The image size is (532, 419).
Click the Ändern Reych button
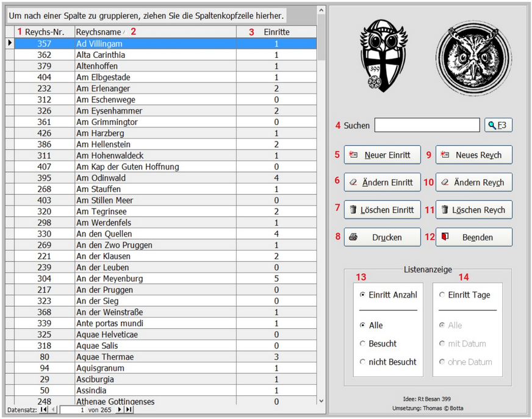[x=474, y=182]
